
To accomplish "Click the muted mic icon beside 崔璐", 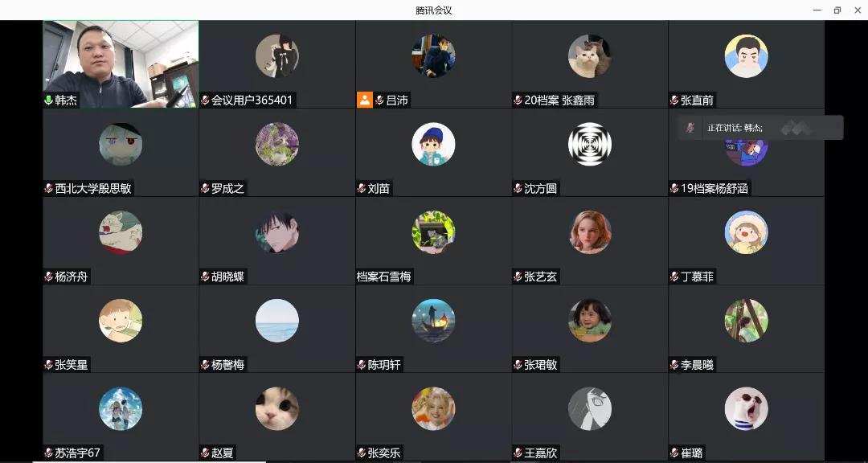I will click(674, 453).
